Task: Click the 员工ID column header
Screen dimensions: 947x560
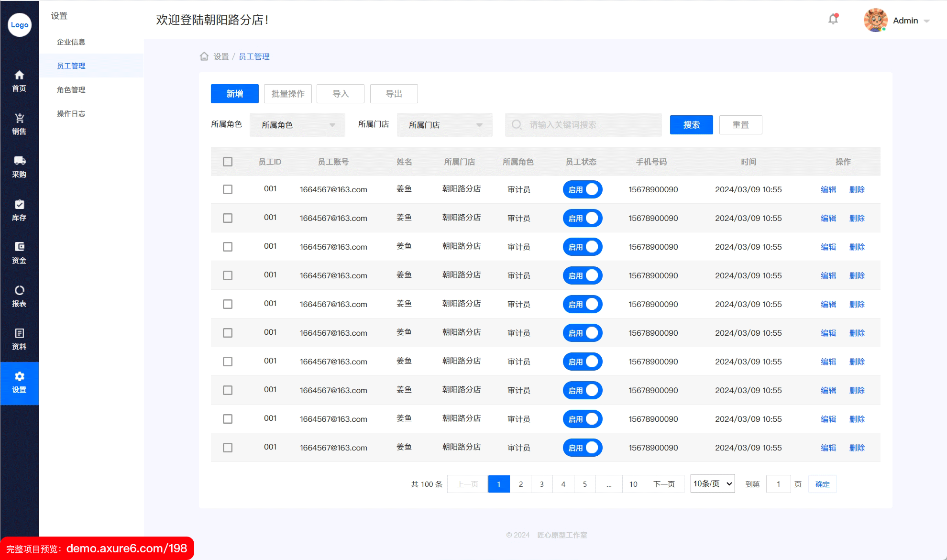Action: click(270, 162)
